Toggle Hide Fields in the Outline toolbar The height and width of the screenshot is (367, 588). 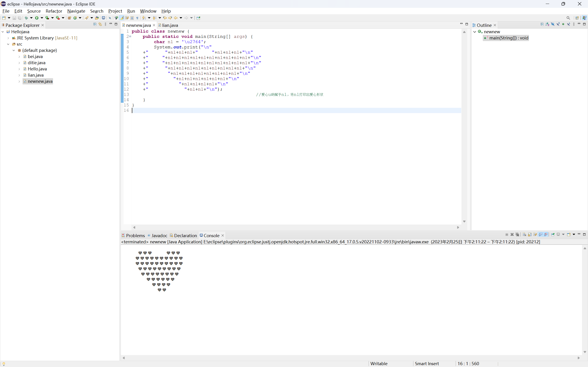tap(553, 24)
